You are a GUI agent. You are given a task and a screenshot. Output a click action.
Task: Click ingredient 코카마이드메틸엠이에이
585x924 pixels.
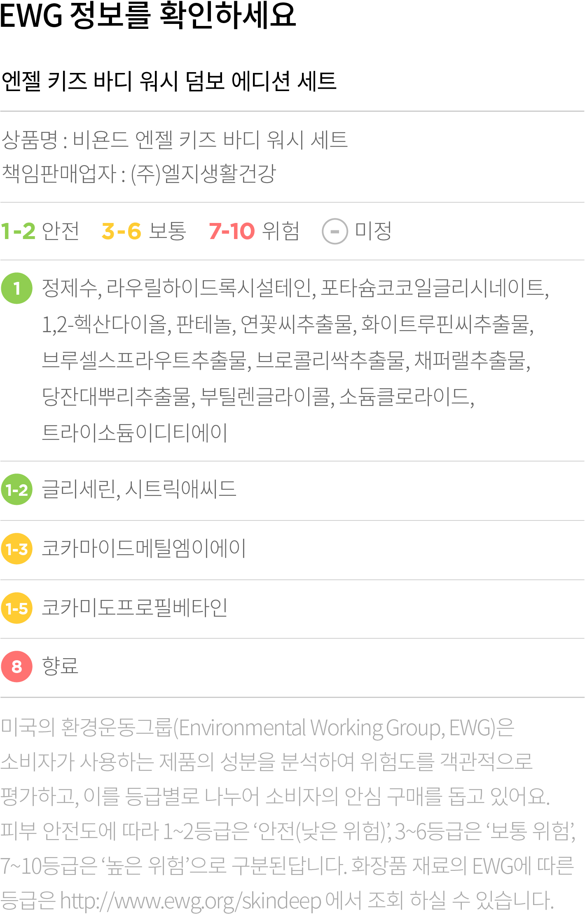144,549
